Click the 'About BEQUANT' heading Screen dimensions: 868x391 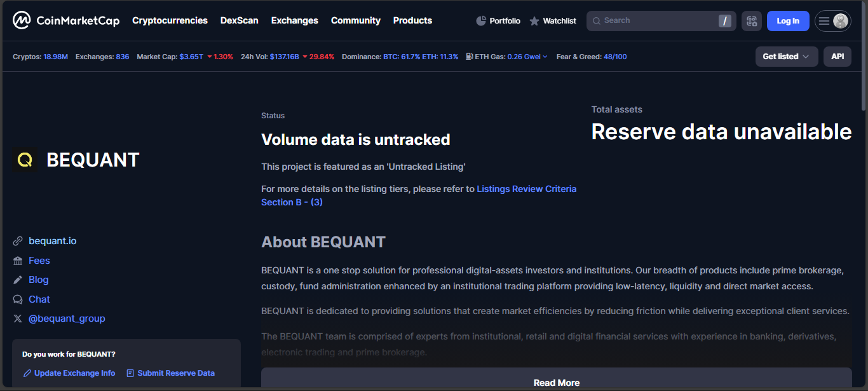[323, 242]
